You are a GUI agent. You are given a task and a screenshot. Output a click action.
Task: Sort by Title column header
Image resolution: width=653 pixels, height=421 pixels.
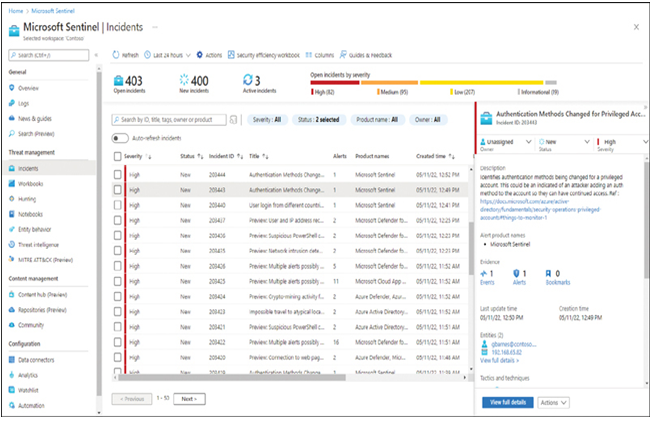[259, 157]
